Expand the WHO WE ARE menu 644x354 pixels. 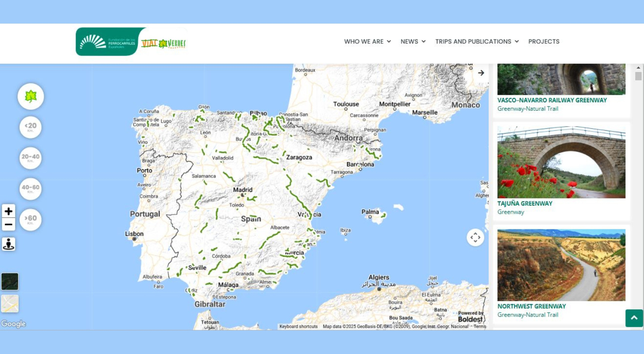pos(367,42)
